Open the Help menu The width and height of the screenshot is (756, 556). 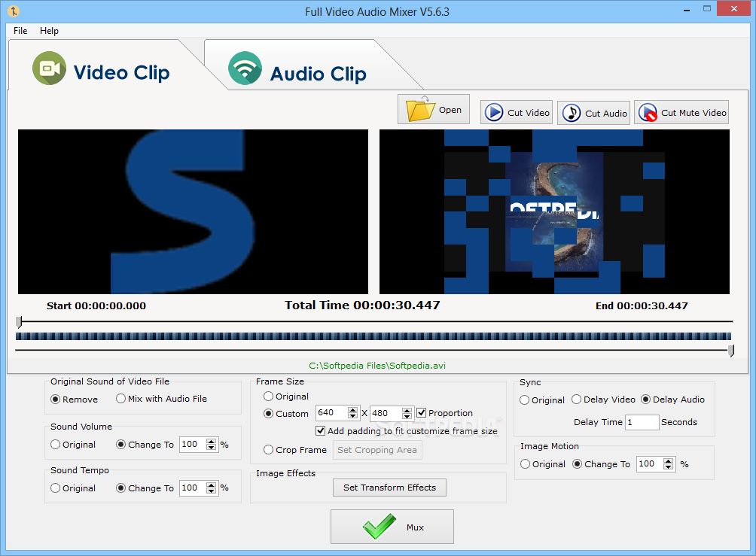pyautogui.click(x=49, y=30)
